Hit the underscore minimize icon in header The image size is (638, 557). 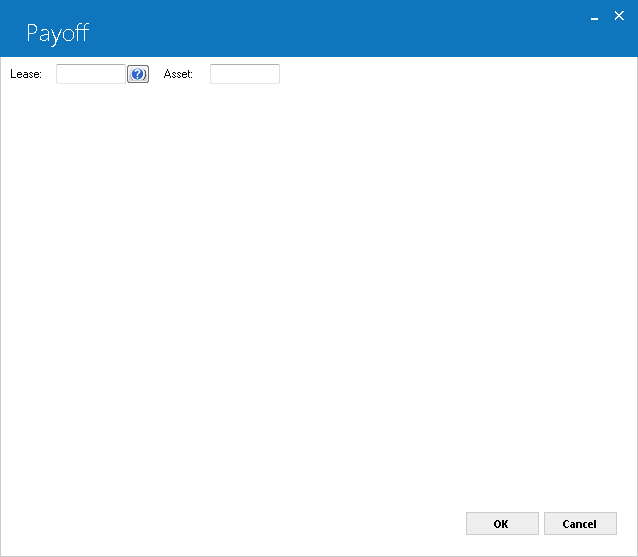594,19
